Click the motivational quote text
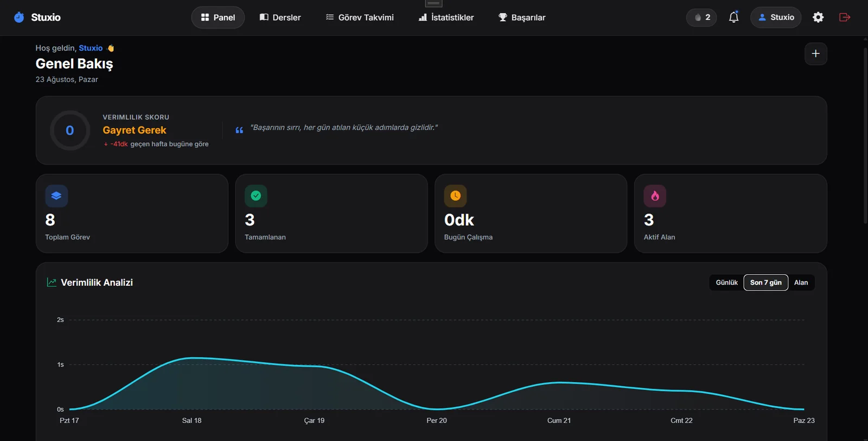This screenshot has width=868, height=441. (x=344, y=128)
